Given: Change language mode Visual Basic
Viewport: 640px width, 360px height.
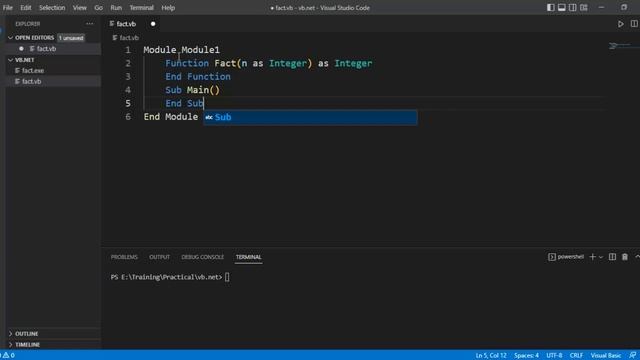Looking at the screenshot, I should click(606, 356).
